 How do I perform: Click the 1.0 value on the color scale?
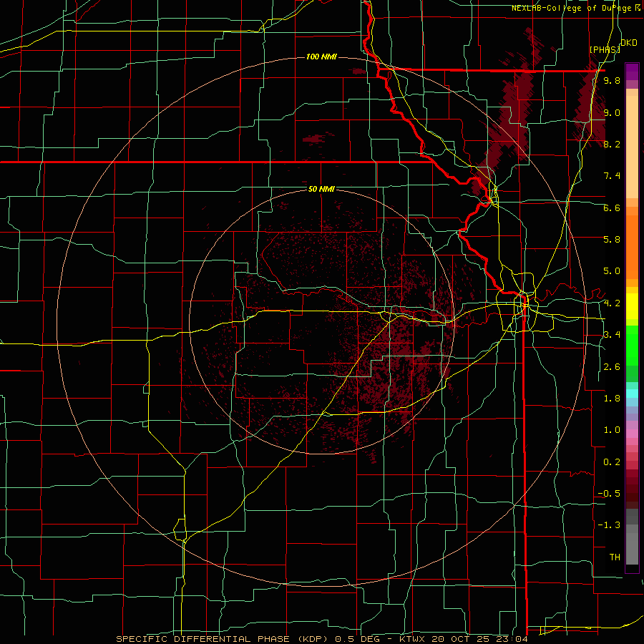pyautogui.click(x=612, y=430)
